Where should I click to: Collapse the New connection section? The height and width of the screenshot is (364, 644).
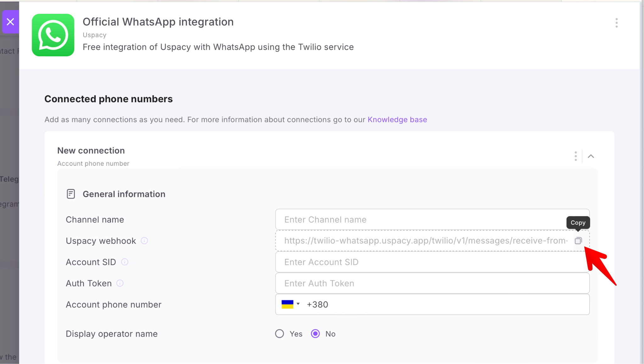pyautogui.click(x=591, y=156)
